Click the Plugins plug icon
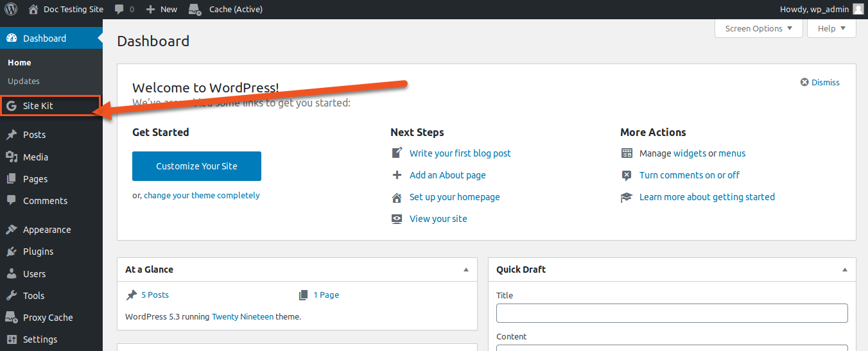 click(x=12, y=252)
